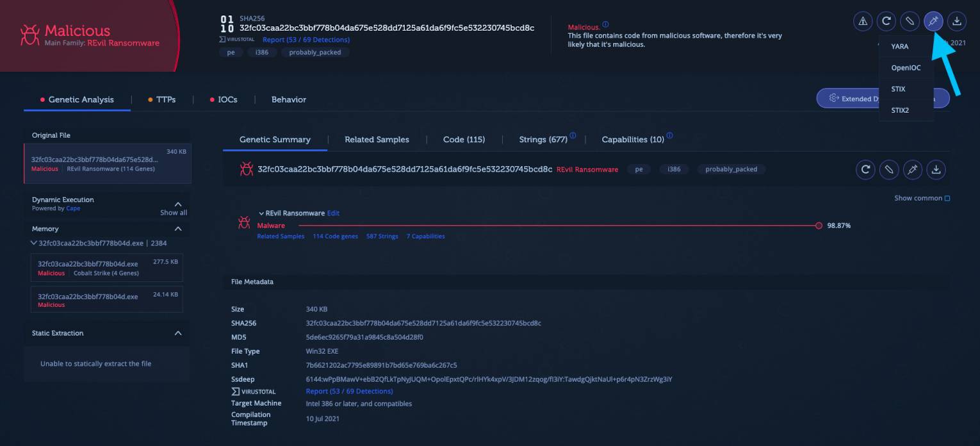Click the red bug icon beside the hash row
Image resolution: width=980 pixels, height=446 pixels.
click(x=246, y=169)
